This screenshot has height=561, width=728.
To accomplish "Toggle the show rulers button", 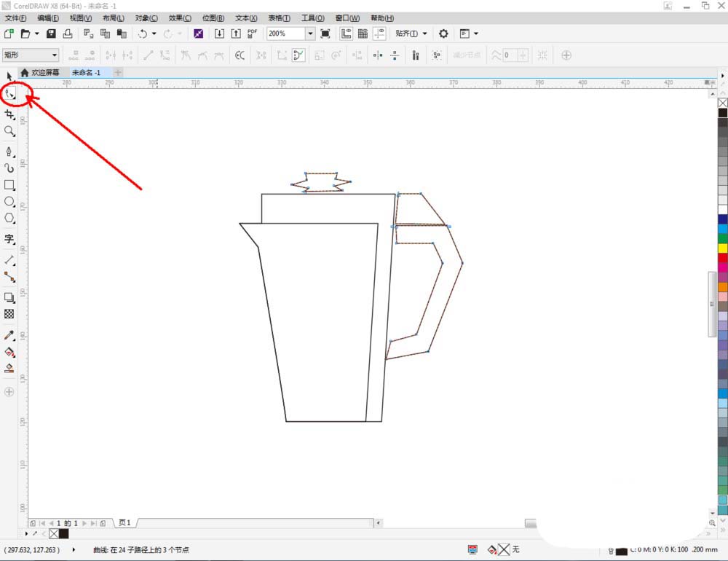I will coord(346,34).
